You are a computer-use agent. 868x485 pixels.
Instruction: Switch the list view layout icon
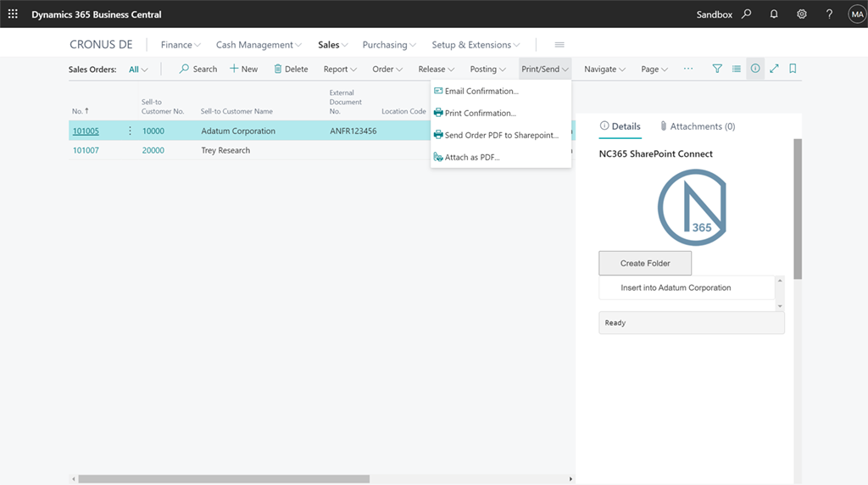[x=737, y=69]
